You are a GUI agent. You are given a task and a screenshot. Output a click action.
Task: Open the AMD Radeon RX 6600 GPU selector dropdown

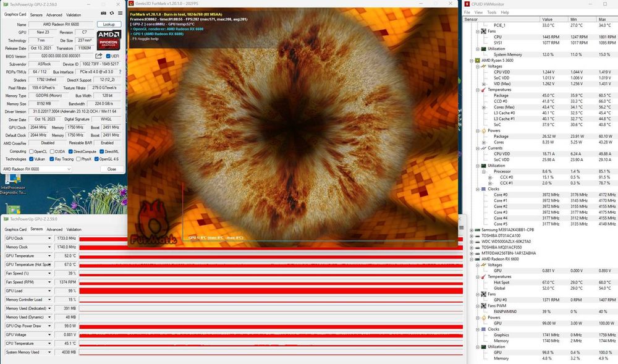[x=37, y=169]
